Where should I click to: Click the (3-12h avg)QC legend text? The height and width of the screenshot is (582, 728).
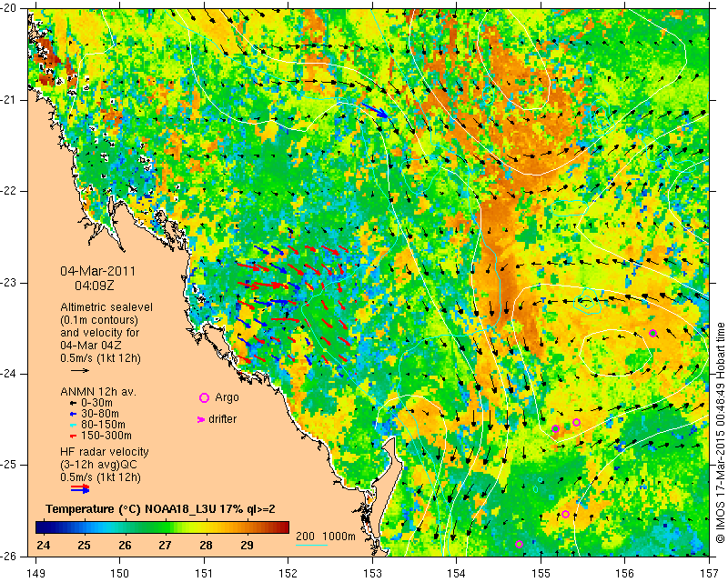click(98, 465)
